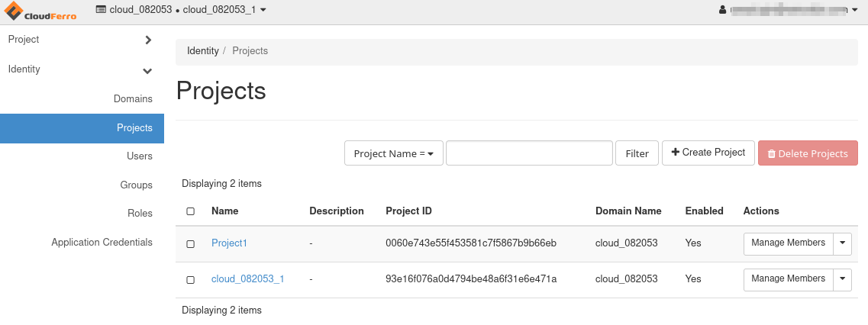The image size is (868, 325).
Task: Check the Project1 row checkbox
Action: [190, 244]
